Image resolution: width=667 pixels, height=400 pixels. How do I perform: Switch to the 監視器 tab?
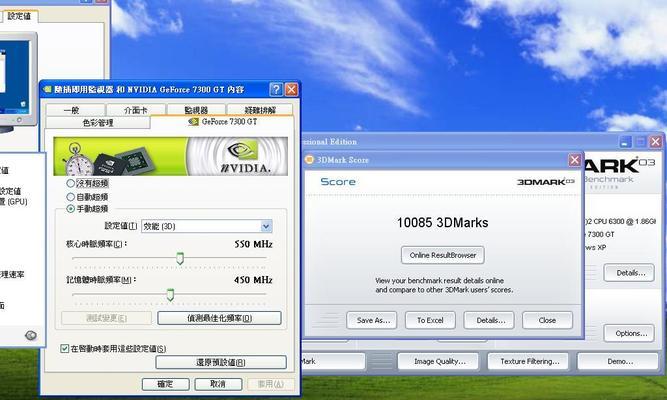coord(197,110)
